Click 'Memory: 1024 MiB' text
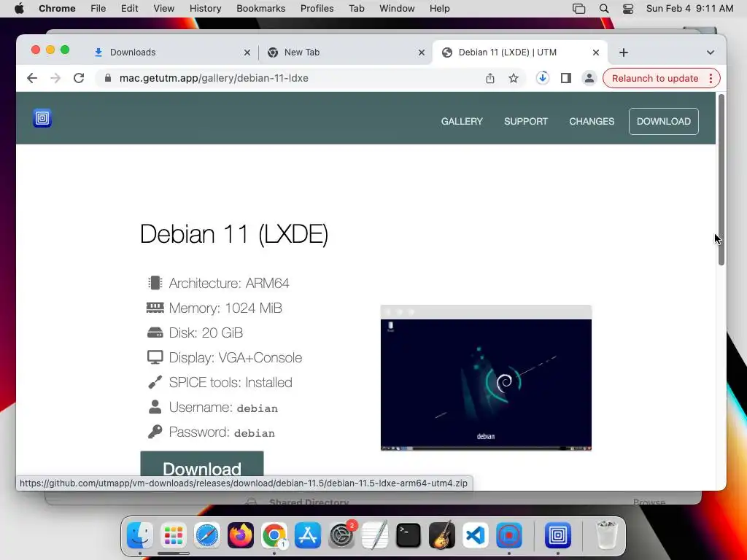This screenshot has height=560, width=747. point(225,308)
